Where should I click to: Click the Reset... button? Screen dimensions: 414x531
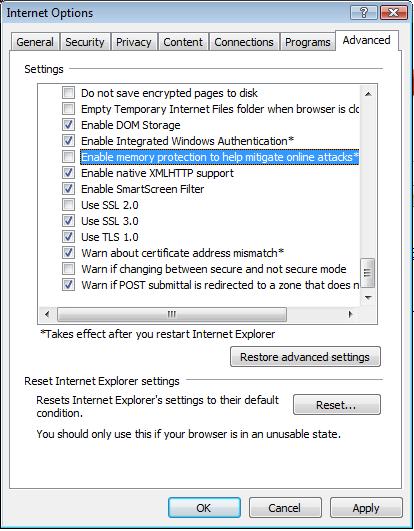(336, 404)
